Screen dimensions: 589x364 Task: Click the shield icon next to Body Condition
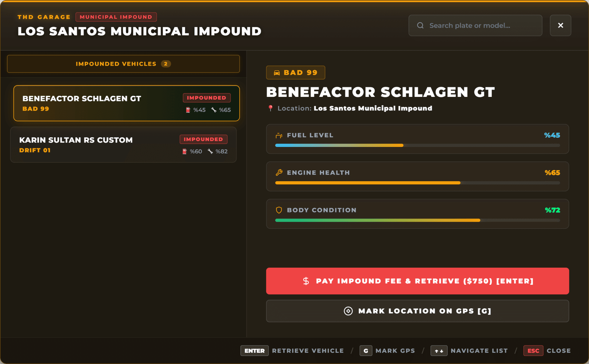tap(279, 210)
